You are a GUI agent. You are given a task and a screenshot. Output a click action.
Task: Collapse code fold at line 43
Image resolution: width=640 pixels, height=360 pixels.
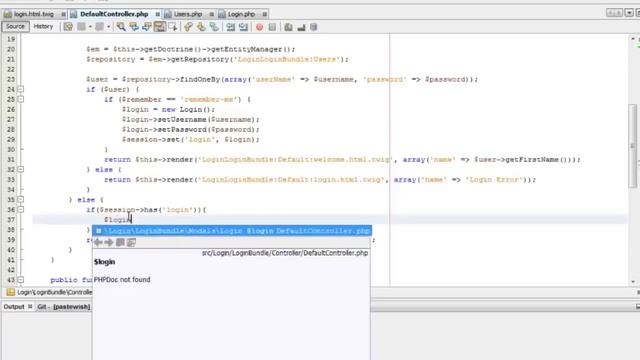click(x=20, y=280)
